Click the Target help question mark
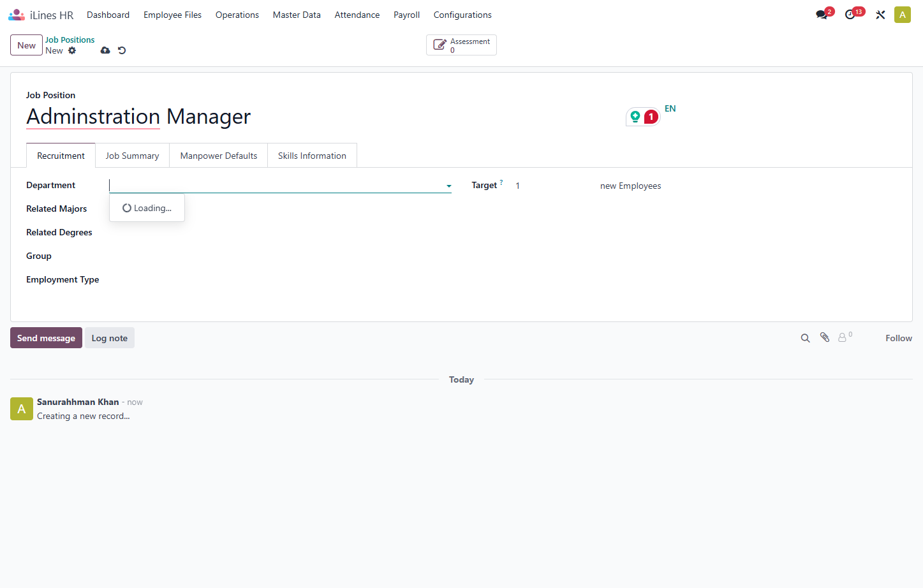923x588 pixels. (501, 182)
